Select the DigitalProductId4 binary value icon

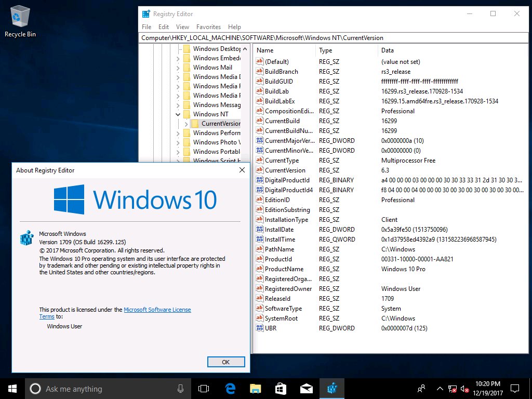click(x=260, y=190)
